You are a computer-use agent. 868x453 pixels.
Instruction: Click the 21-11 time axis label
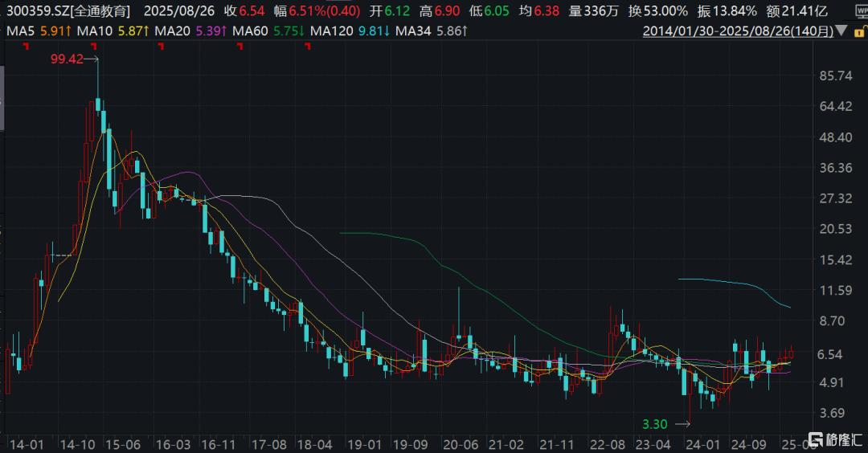[x=557, y=445]
